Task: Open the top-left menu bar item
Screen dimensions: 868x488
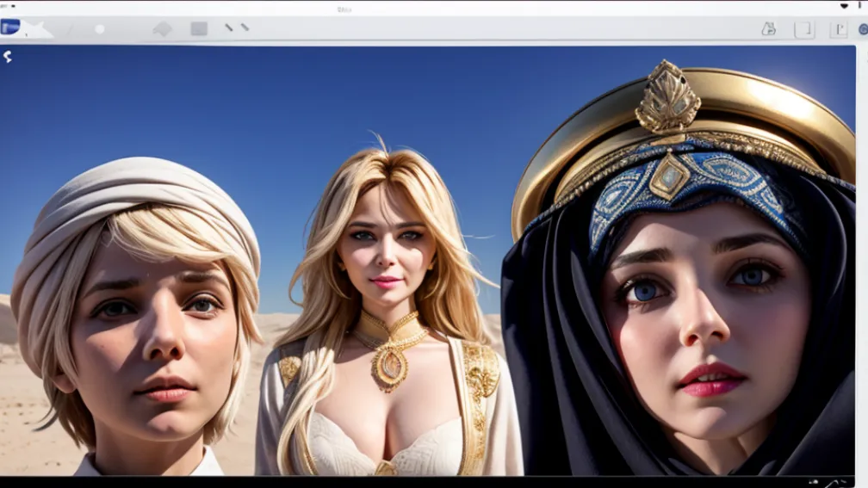Action: point(5,6)
